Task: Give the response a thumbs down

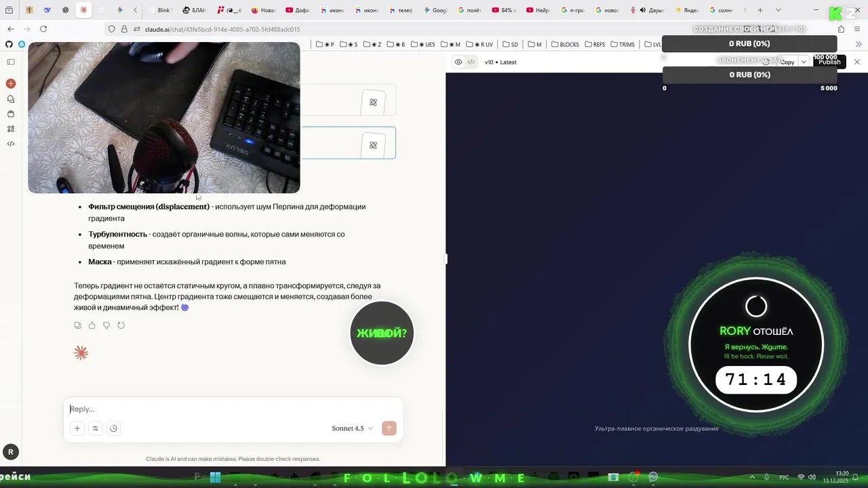Action: click(106, 325)
